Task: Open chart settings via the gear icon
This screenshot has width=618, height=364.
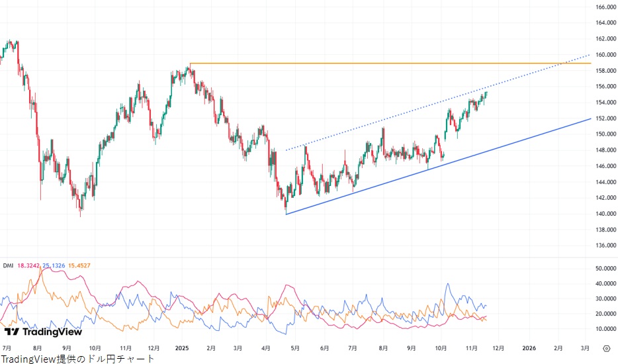Action: pos(606,347)
